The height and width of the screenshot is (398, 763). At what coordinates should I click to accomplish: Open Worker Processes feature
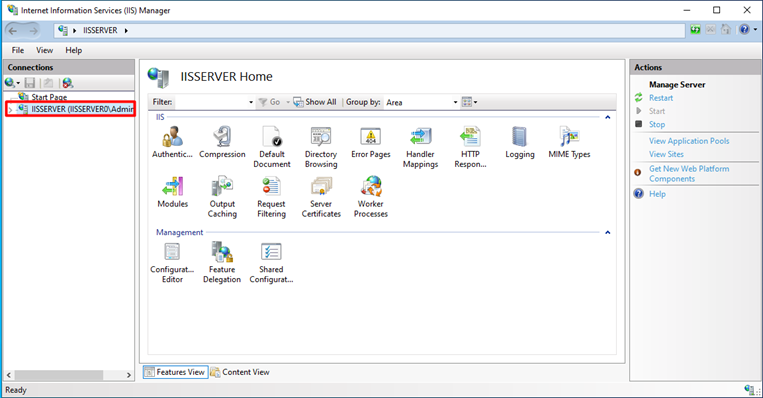tap(371, 197)
